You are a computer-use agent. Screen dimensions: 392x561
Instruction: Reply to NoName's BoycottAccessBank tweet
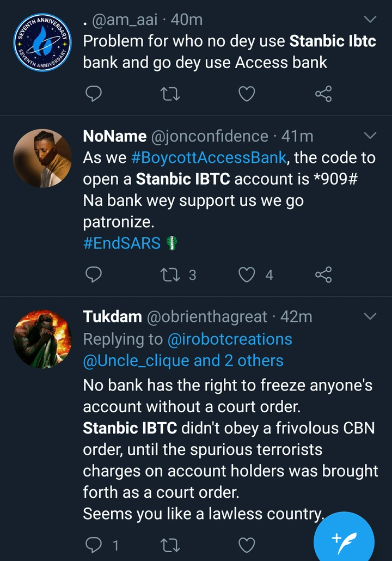tap(94, 275)
